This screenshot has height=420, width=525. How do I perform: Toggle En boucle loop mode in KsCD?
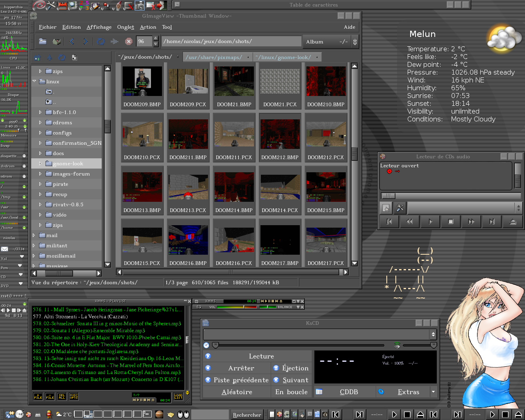pyautogui.click(x=291, y=392)
